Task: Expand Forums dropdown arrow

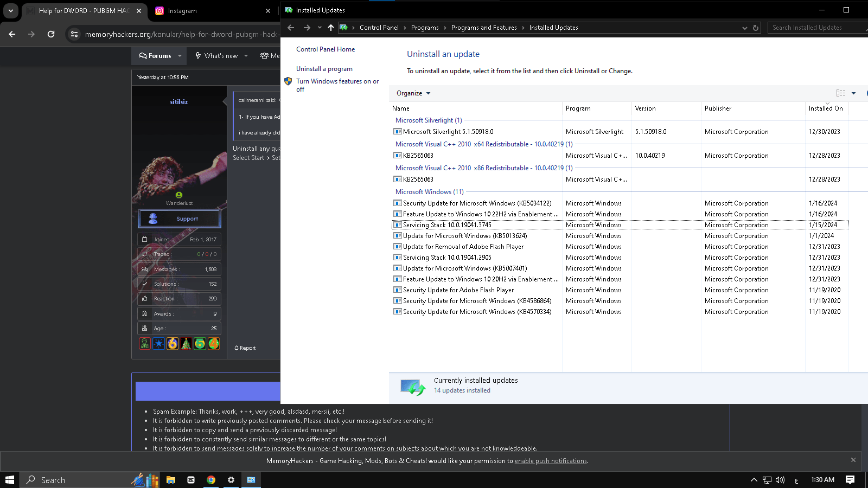Action: (180, 56)
